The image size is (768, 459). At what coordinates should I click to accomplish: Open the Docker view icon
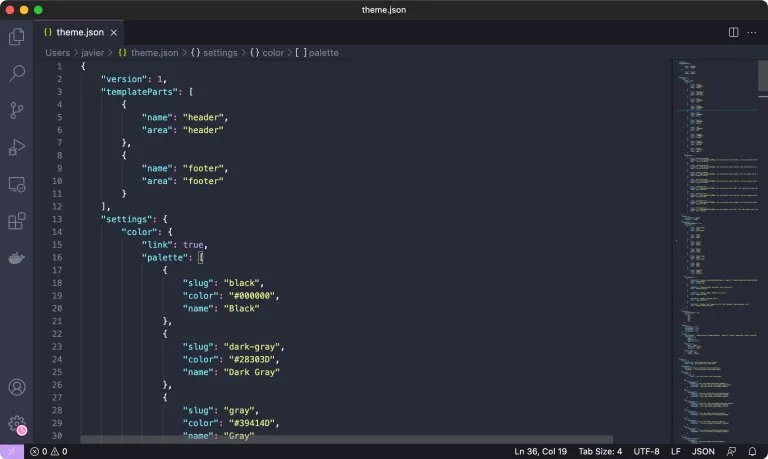[x=17, y=258]
